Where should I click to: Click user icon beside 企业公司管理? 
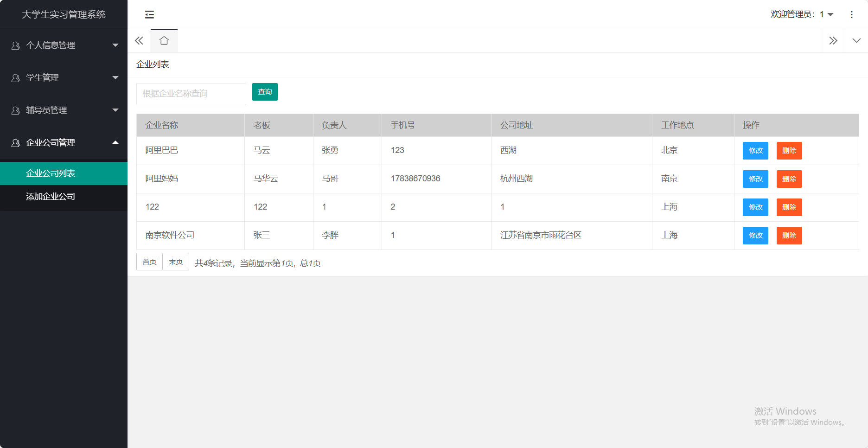[16, 143]
